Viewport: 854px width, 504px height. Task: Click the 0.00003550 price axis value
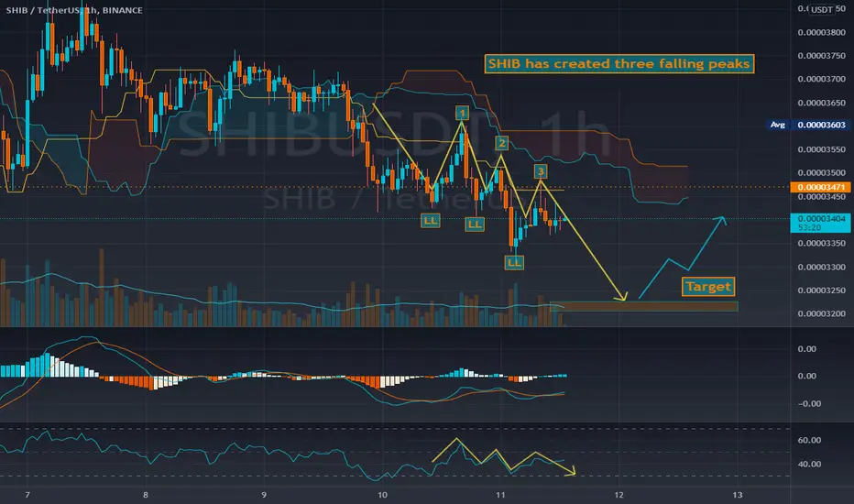821,149
